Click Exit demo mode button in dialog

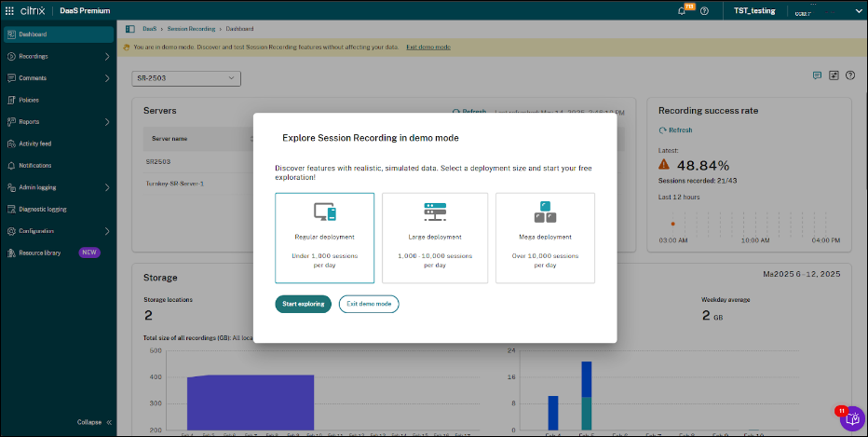pyautogui.click(x=369, y=304)
